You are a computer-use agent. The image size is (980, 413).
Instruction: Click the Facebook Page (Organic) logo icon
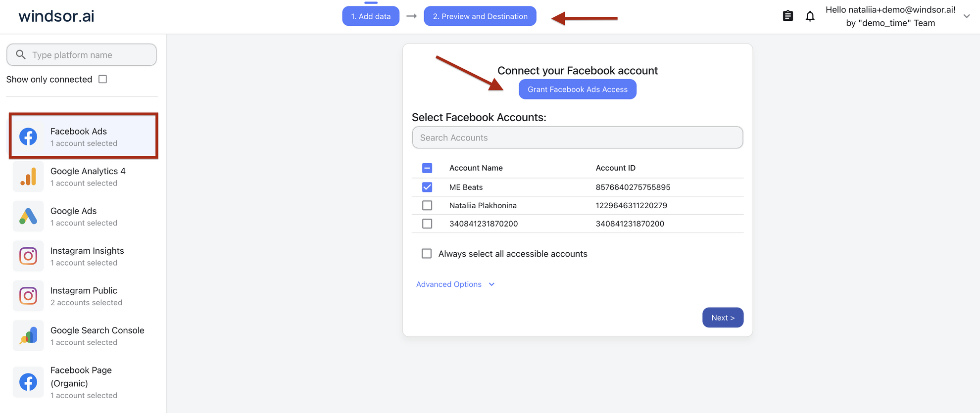click(28, 382)
